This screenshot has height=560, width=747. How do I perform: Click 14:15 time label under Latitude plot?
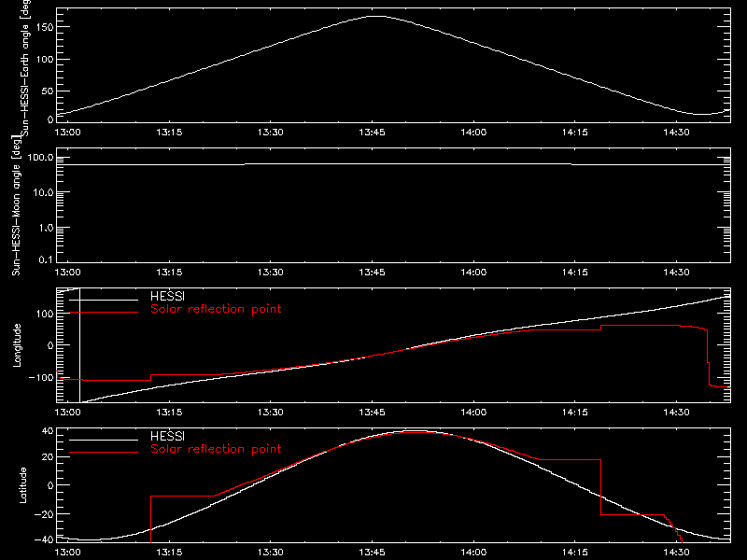(x=575, y=552)
